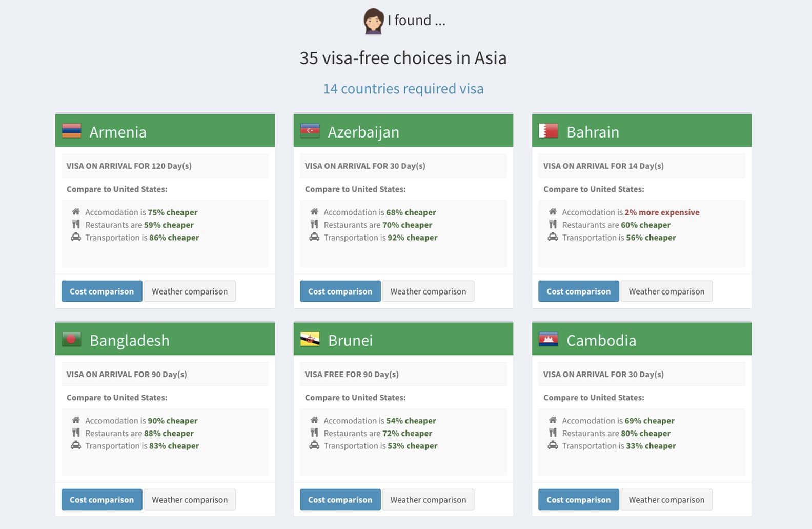Click Bahrain's accommodation home icon
812x529 pixels.
(553, 212)
